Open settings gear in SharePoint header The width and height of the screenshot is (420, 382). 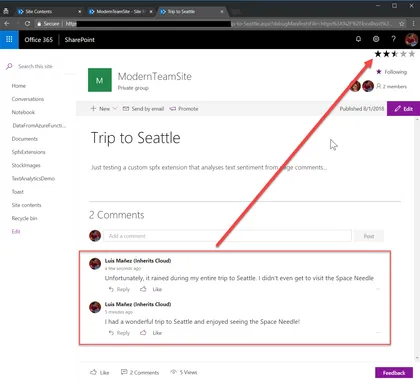point(376,39)
